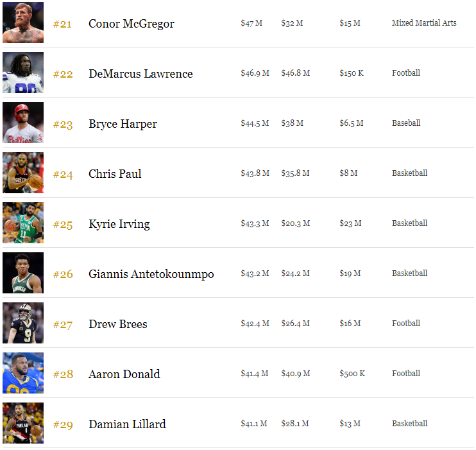Open the Giannis Antetokounmpo name link

pos(151,274)
